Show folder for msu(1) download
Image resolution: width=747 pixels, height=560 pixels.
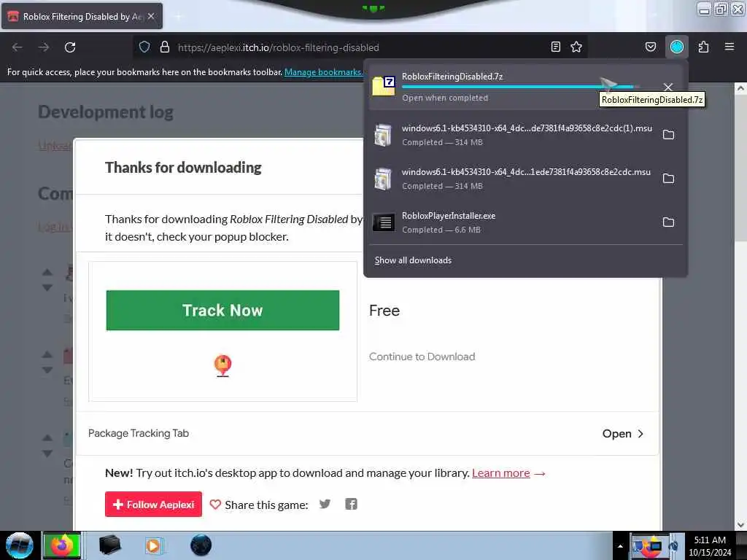668,135
